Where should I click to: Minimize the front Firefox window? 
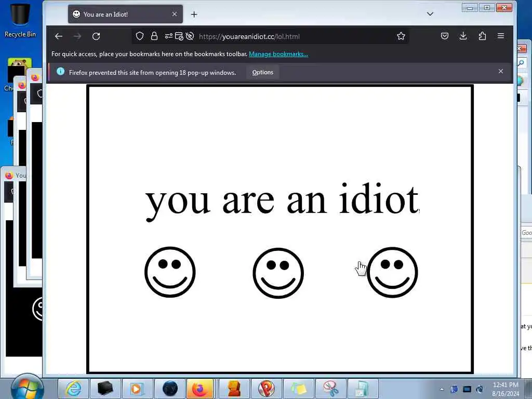pyautogui.click(x=470, y=7)
